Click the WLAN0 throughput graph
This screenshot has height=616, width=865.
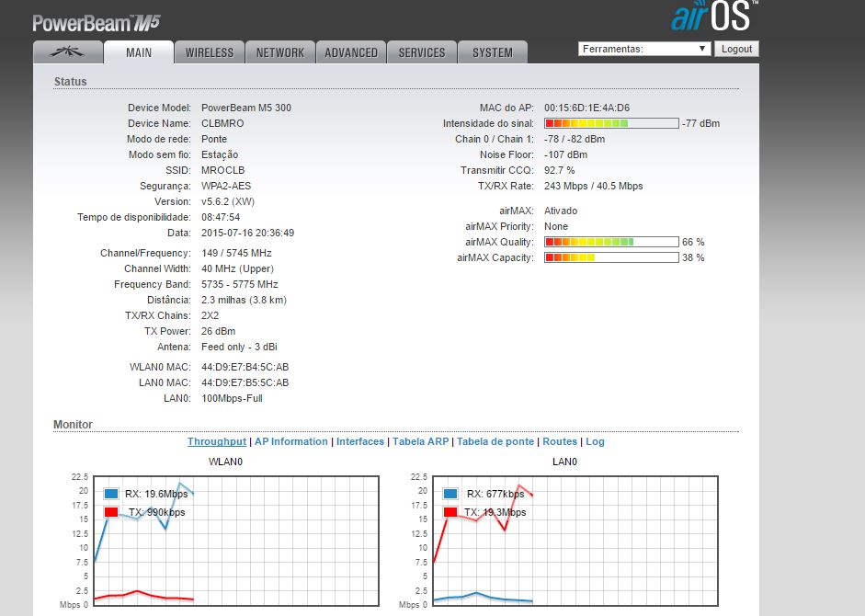[236, 541]
